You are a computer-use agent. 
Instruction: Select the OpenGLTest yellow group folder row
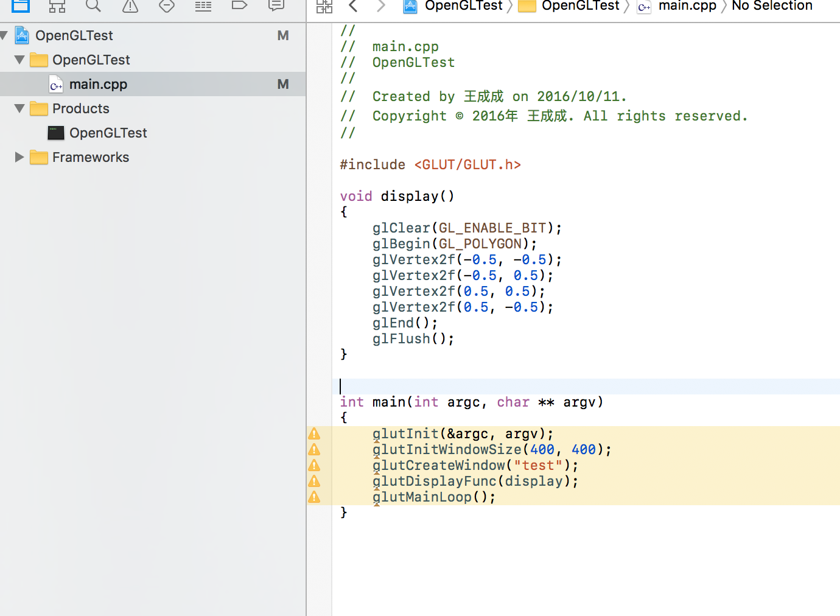tap(153, 60)
